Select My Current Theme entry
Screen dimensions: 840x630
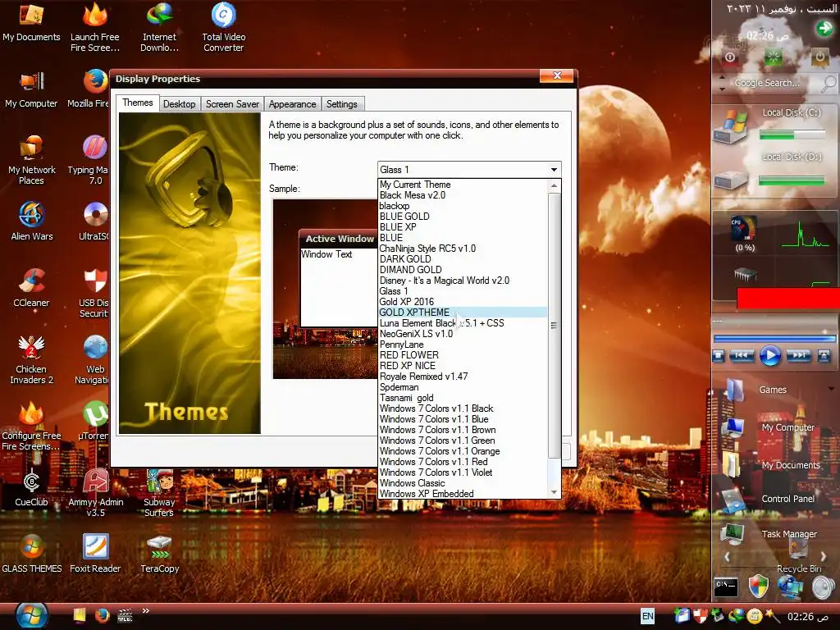tap(463, 185)
